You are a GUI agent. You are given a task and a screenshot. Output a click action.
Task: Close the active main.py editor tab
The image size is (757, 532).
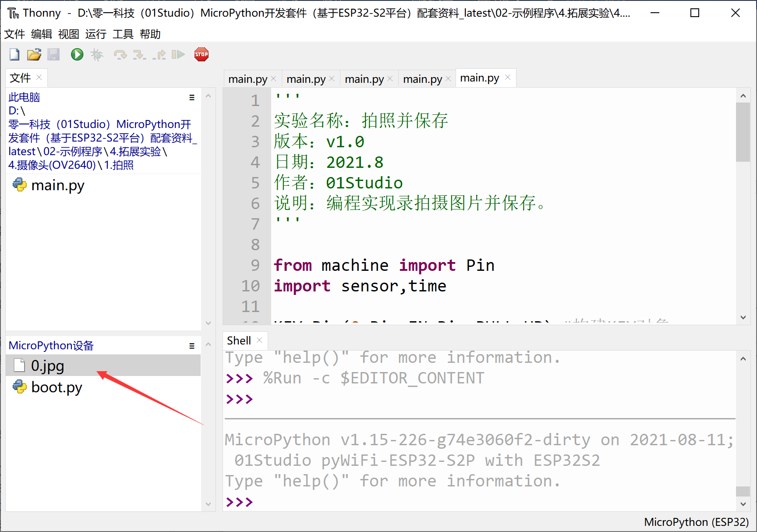pyautogui.click(x=508, y=78)
